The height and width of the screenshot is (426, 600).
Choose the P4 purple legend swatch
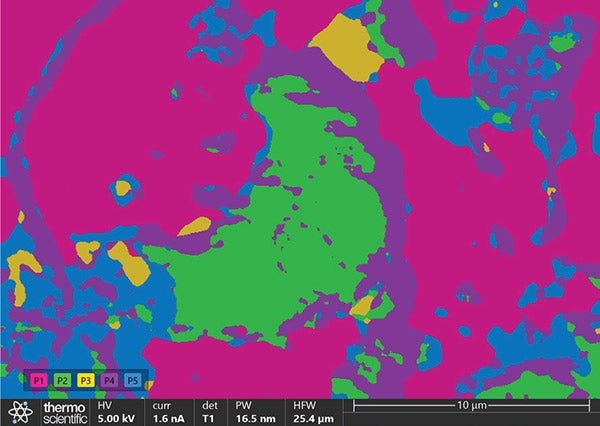click(109, 381)
